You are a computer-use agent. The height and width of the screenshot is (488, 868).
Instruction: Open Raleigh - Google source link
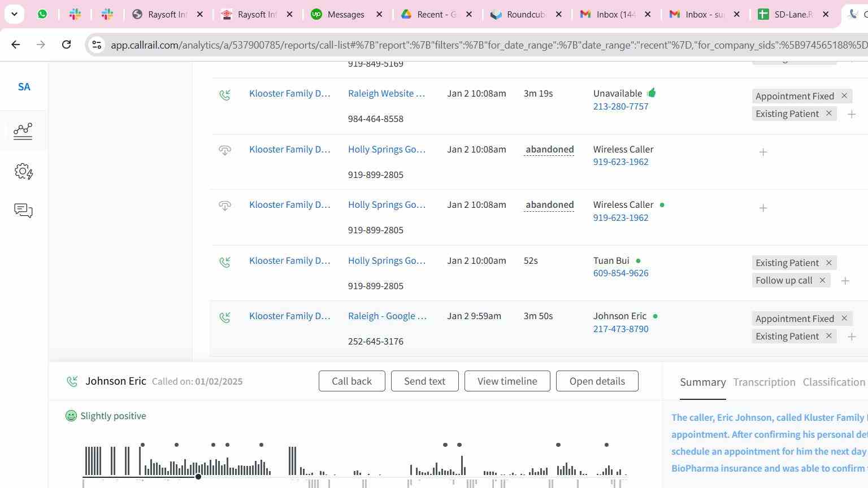387,316
